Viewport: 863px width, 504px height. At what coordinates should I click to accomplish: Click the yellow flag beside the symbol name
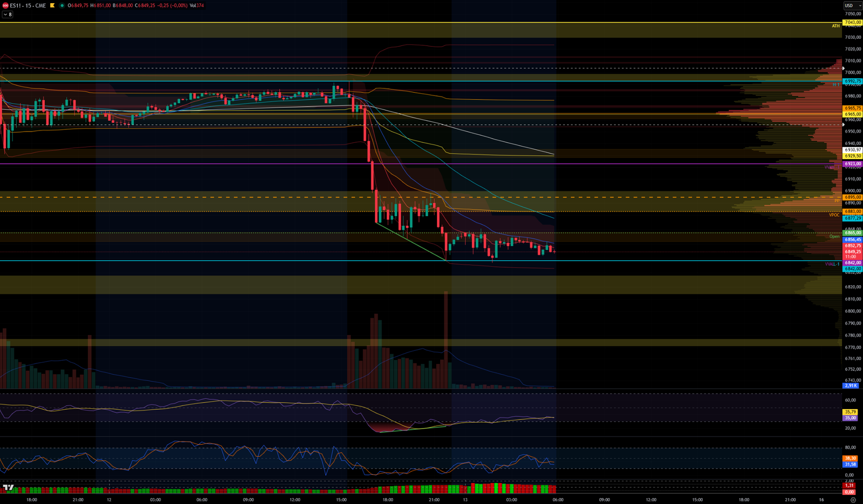(52, 5)
